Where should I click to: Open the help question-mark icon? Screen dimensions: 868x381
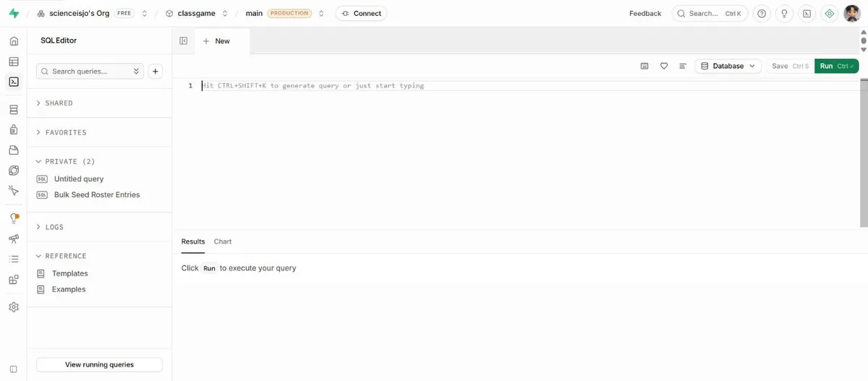[x=761, y=13]
